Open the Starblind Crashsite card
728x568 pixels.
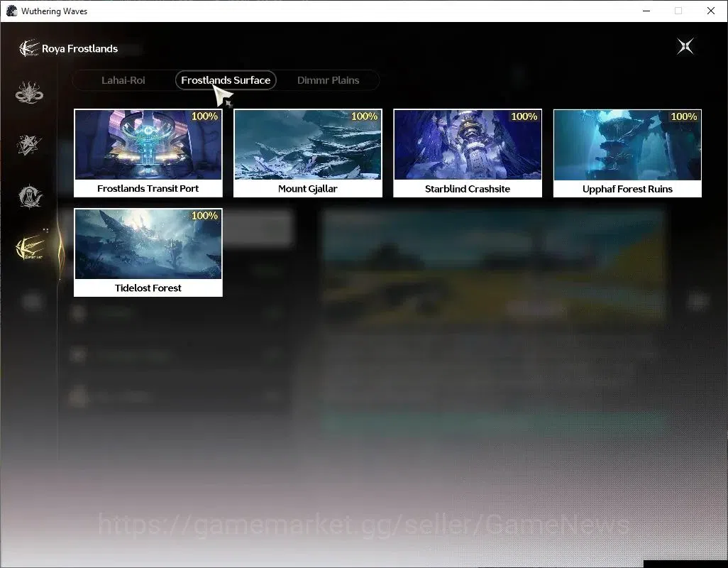[x=468, y=153]
